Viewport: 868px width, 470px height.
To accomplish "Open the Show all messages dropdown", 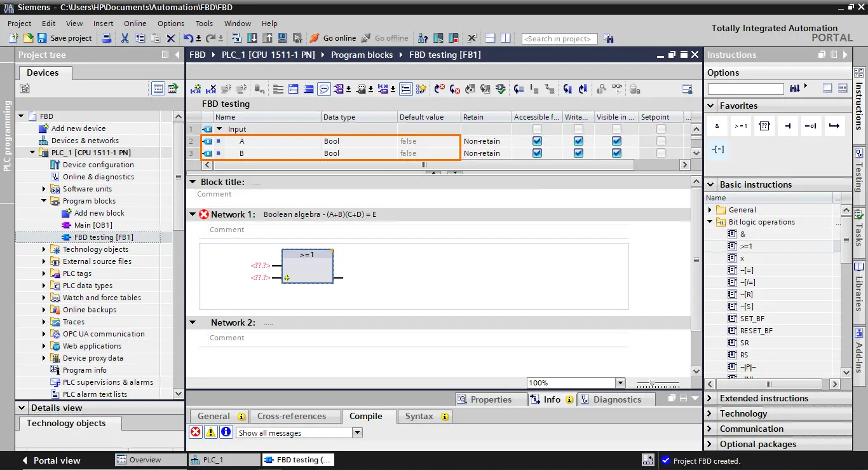I will pos(357,432).
